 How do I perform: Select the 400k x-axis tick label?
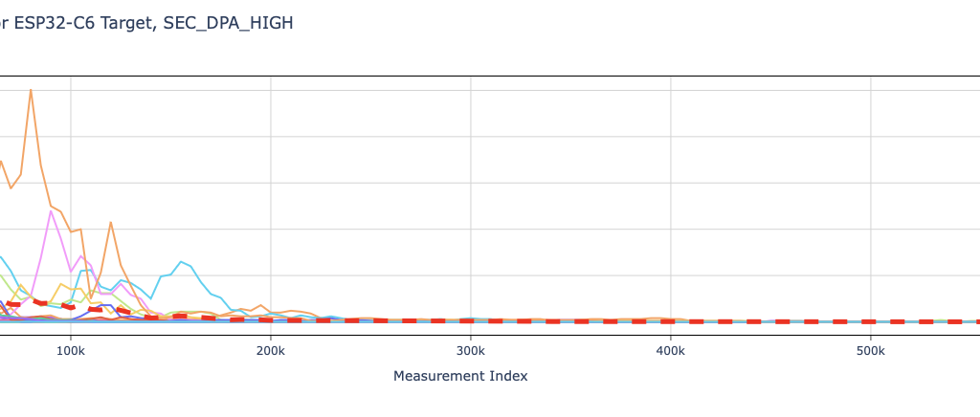[671, 351]
